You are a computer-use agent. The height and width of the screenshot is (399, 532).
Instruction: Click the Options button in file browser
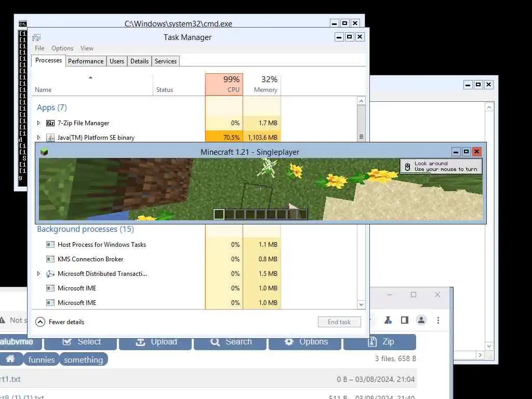[x=304, y=342]
